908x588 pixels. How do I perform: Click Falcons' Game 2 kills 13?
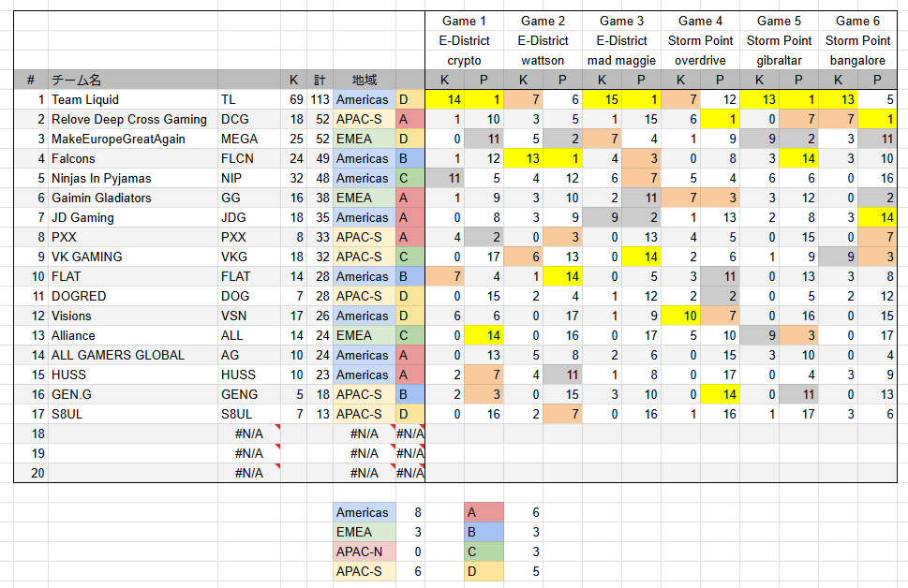[524, 158]
